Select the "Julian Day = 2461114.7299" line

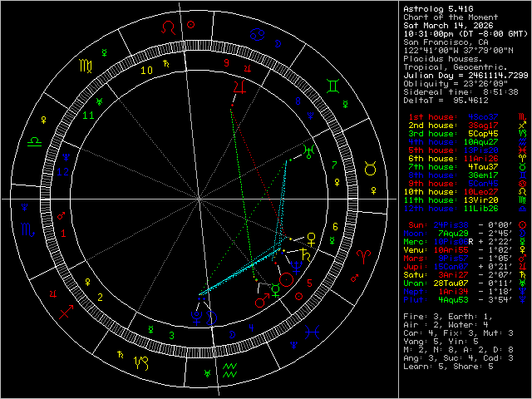click(465, 76)
